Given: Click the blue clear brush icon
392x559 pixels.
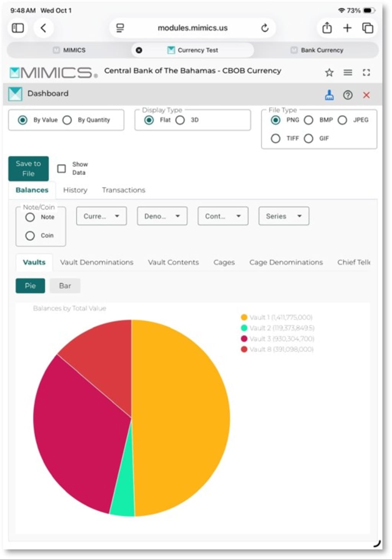Looking at the screenshot, I should (329, 95).
